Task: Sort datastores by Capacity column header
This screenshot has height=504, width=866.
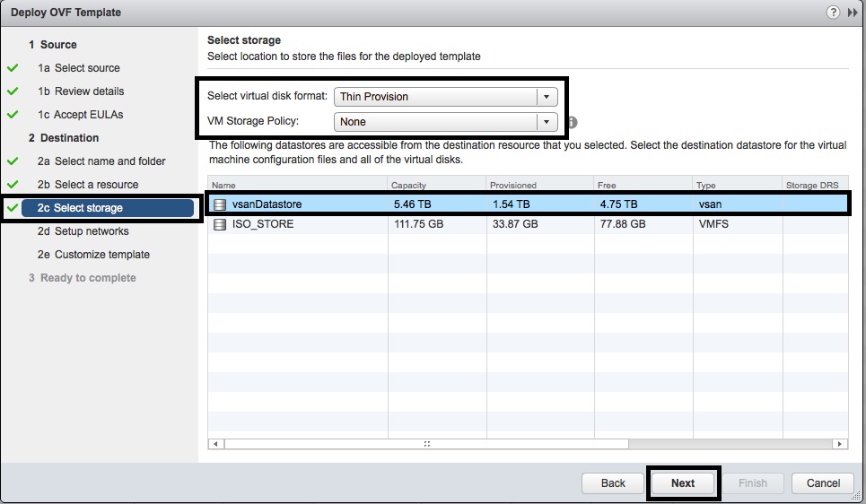Action: [436, 186]
